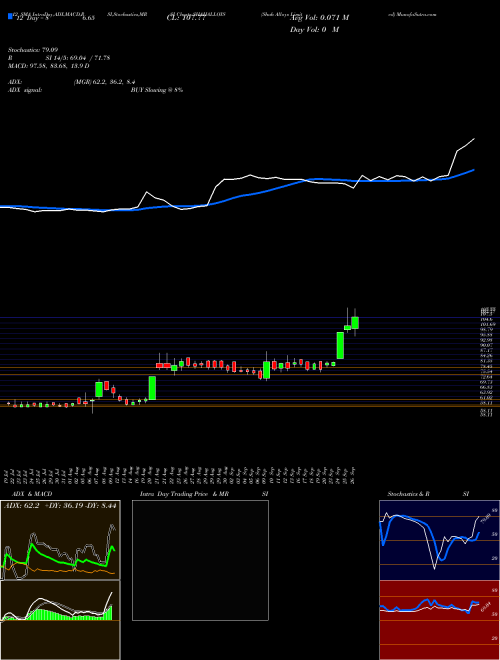Screen dimensions: 500x660
Task: Click the 'BUY Slowing @ 8%' signal text
Action: point(157,90)
